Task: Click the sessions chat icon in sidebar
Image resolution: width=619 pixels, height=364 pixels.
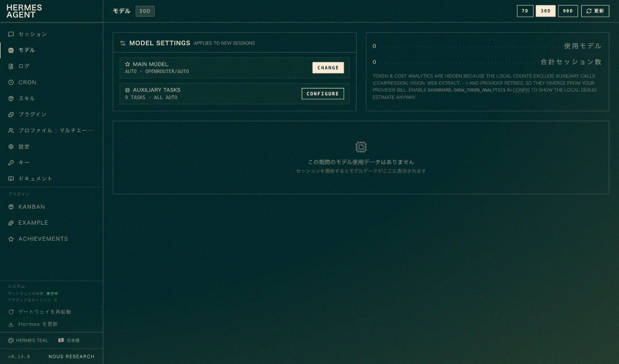Action: tap(11, 34)
